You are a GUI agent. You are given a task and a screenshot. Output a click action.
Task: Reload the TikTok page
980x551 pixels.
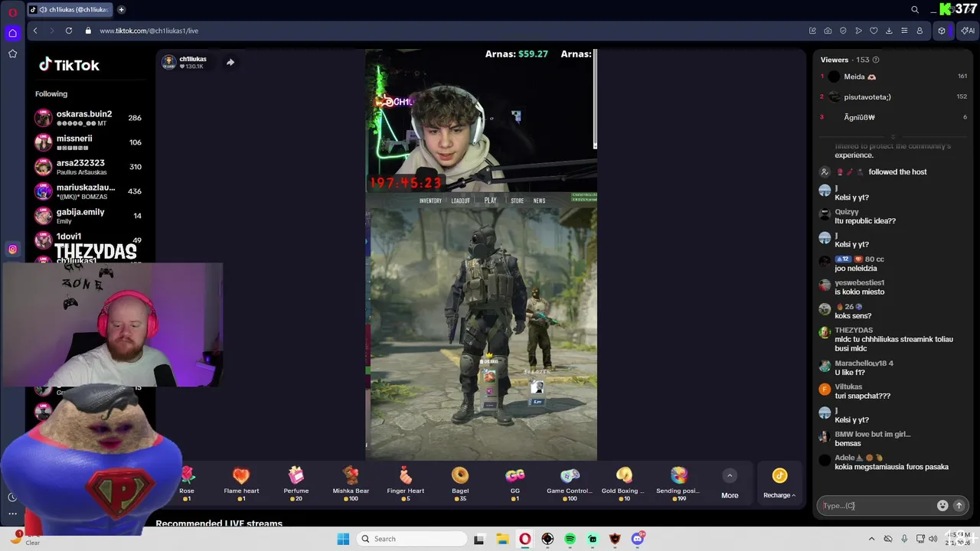(x=68, y=31)
